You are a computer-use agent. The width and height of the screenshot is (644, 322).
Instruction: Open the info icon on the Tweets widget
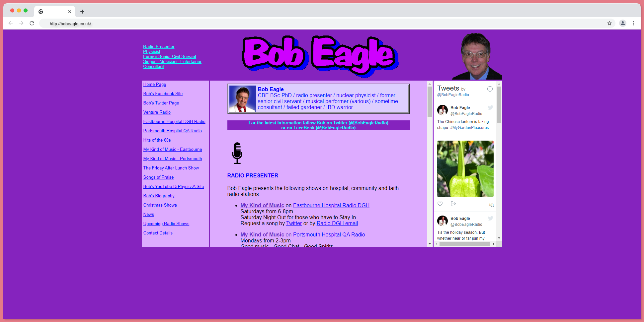click(490, 89)
